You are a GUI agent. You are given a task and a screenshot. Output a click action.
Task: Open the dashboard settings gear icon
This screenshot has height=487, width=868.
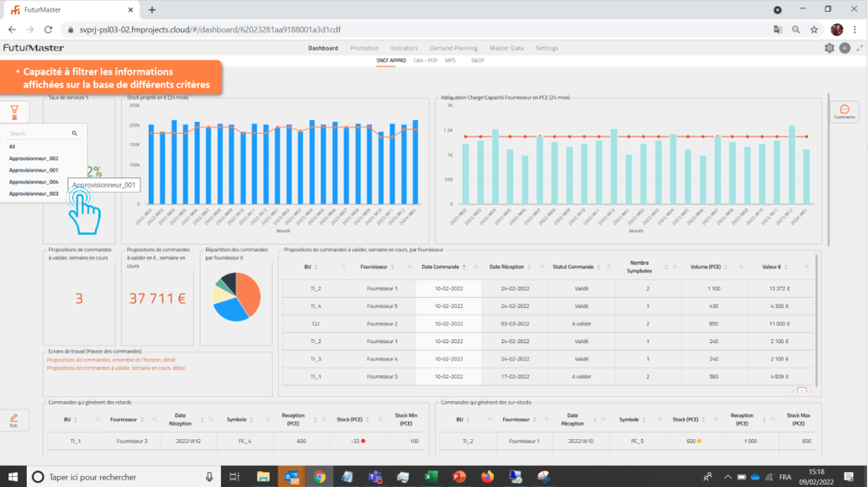pyautogui.click(x=828, y=49)
